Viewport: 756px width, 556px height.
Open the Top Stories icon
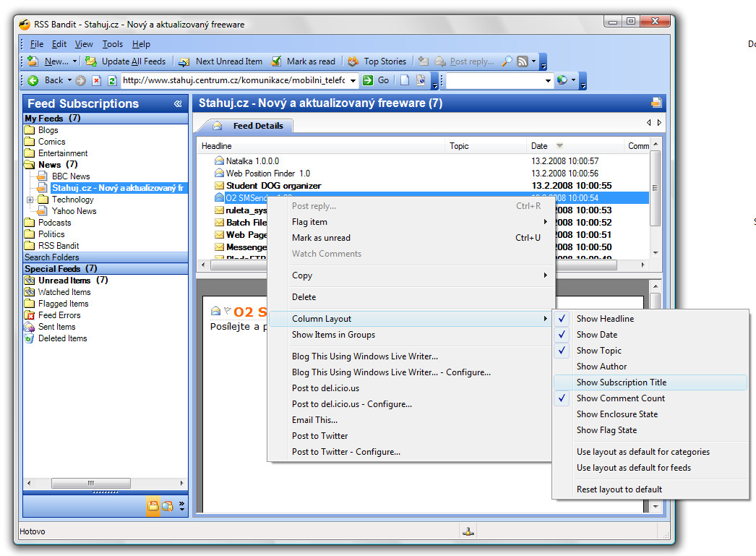click(x=353, y=61)
